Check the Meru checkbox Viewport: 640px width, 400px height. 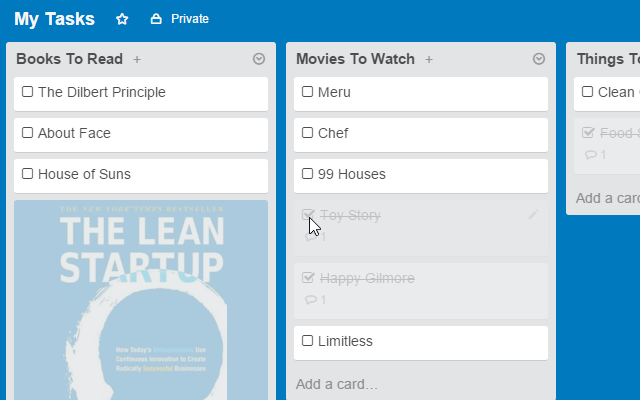[x=307, y=92]
